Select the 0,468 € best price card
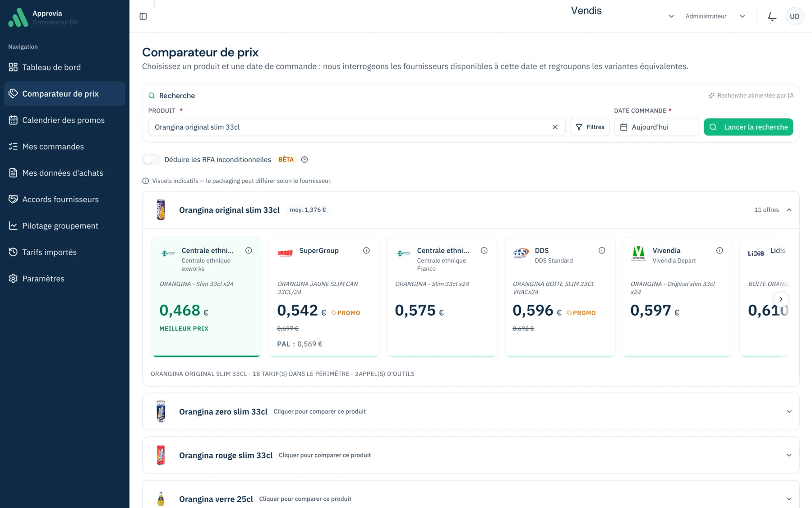 207,297
